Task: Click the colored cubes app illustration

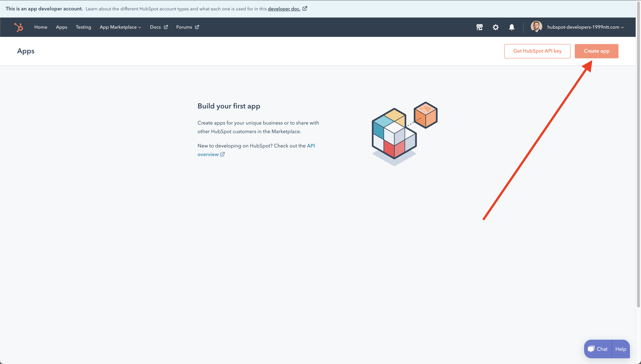Action: point(404,134)
